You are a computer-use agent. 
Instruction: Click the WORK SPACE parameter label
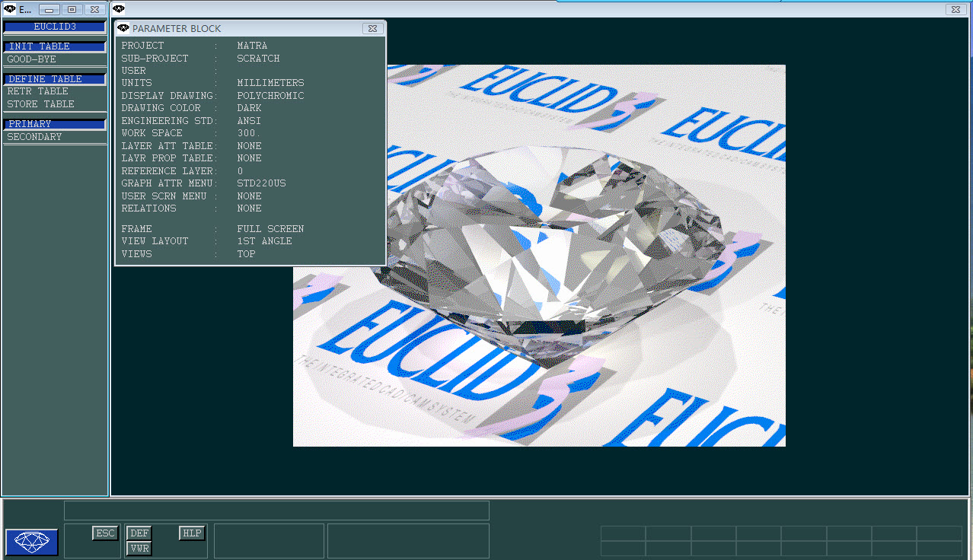point(152,133)
